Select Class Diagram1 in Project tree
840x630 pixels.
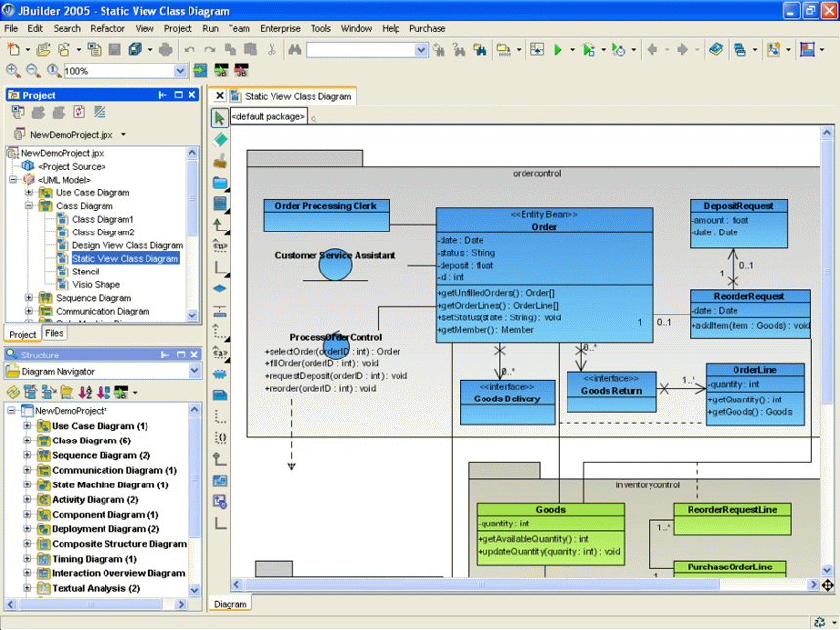click(103, 219)
